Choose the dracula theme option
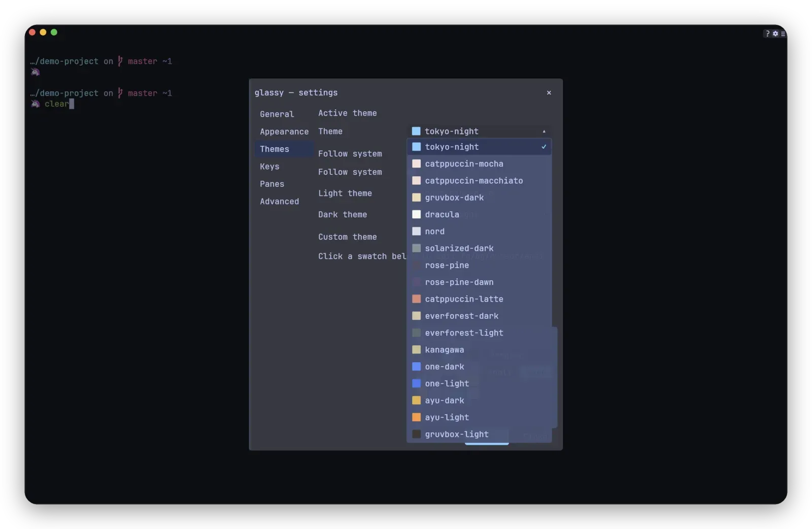812x529 pixels. pos(479,214)
